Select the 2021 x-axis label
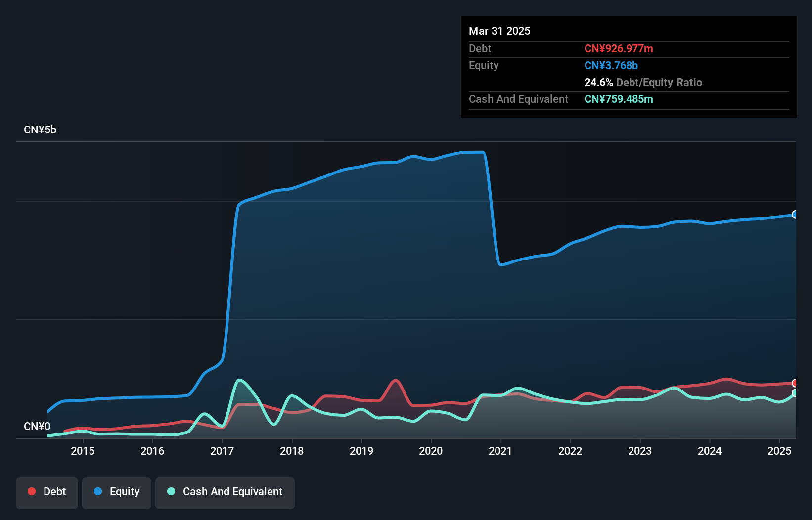This screenshot has width=812, height=520. (x=500, y=451)
